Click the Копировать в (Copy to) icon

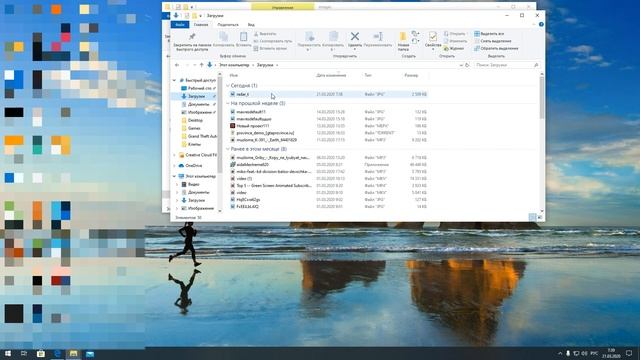tap(333, 36)
